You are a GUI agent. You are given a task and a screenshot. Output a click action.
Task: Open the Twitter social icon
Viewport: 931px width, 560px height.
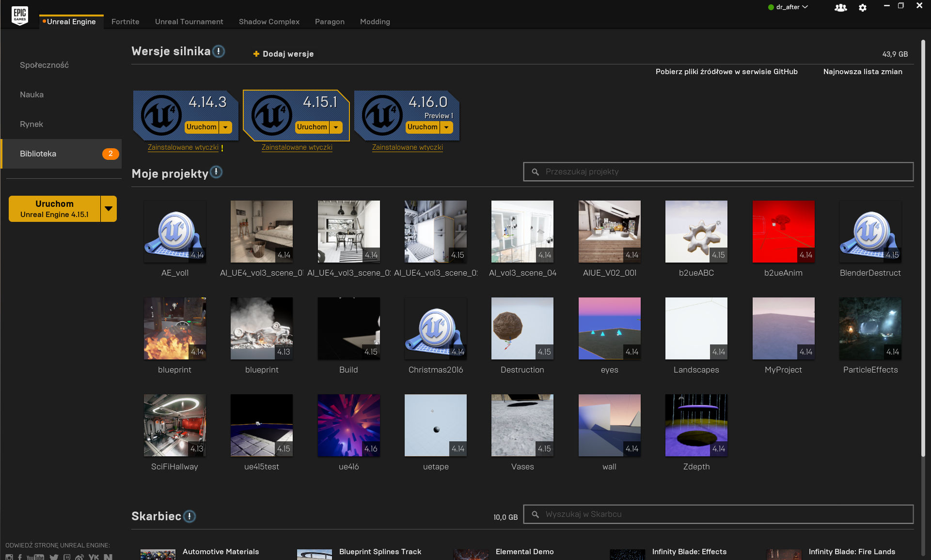point(53,557)
